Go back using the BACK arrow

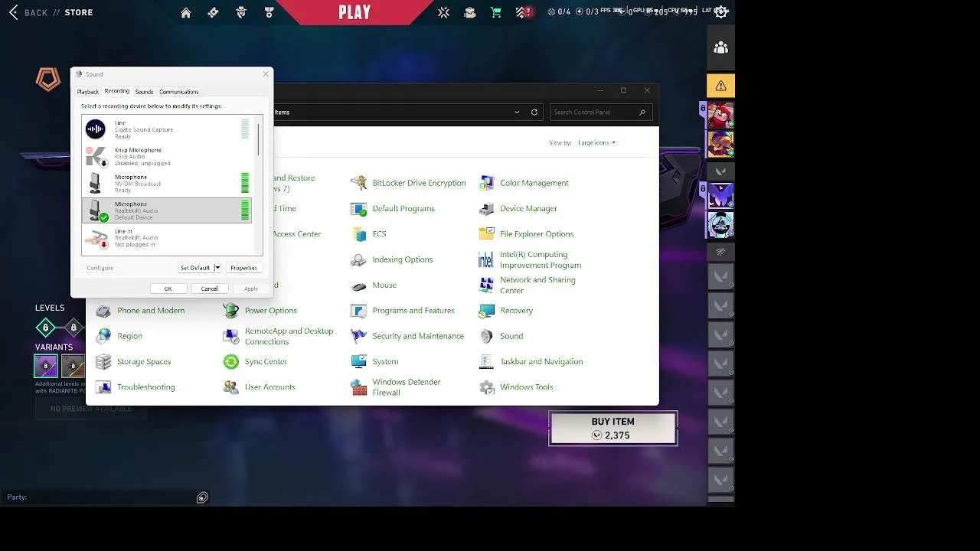tap(13, 12)
